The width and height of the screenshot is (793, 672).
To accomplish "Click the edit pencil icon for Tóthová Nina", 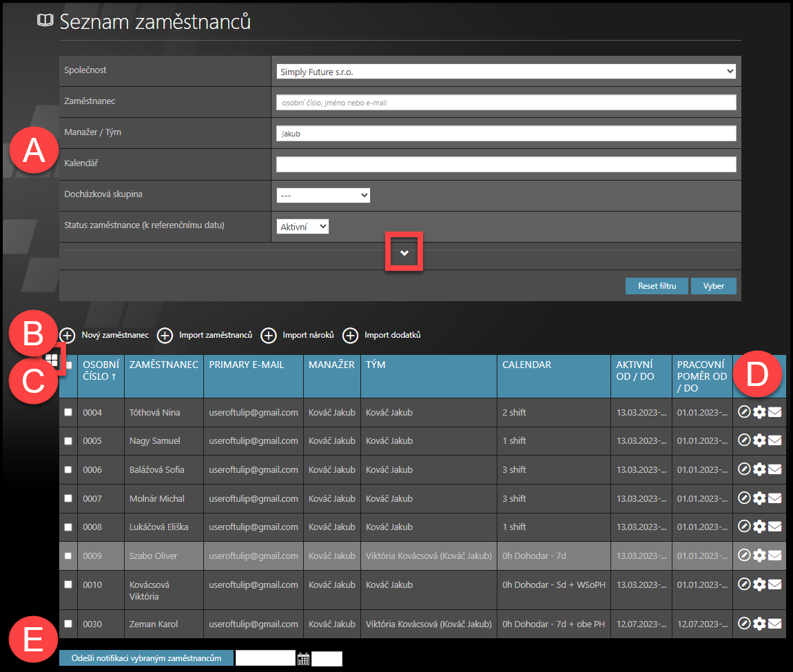I will coord(743,412).
